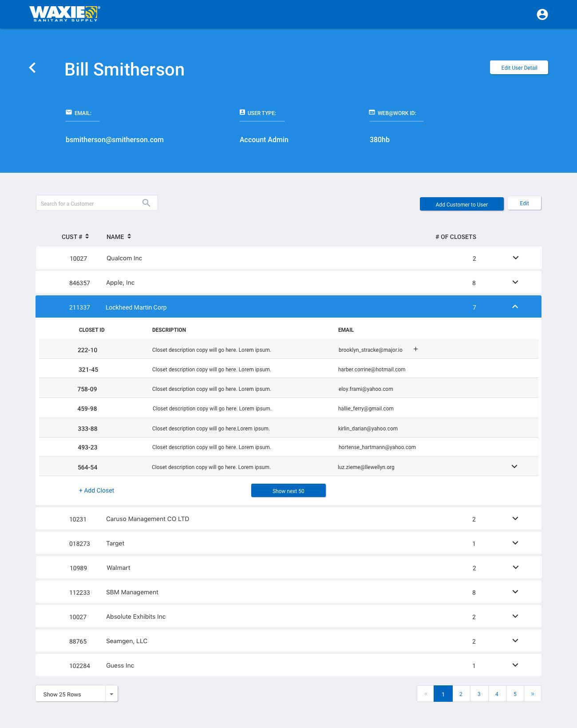Expand the Seamgen, LLC row

(515, 640)
